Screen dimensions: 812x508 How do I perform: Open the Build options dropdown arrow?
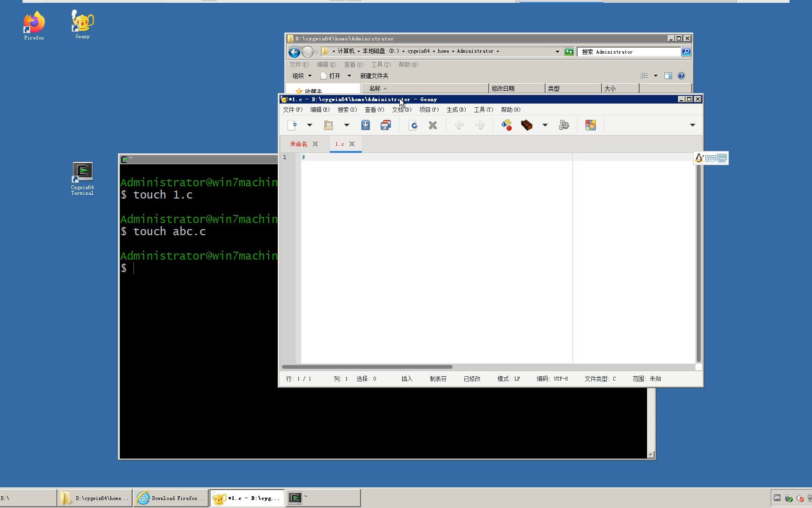pyautogui.click(x=545, y=125)
